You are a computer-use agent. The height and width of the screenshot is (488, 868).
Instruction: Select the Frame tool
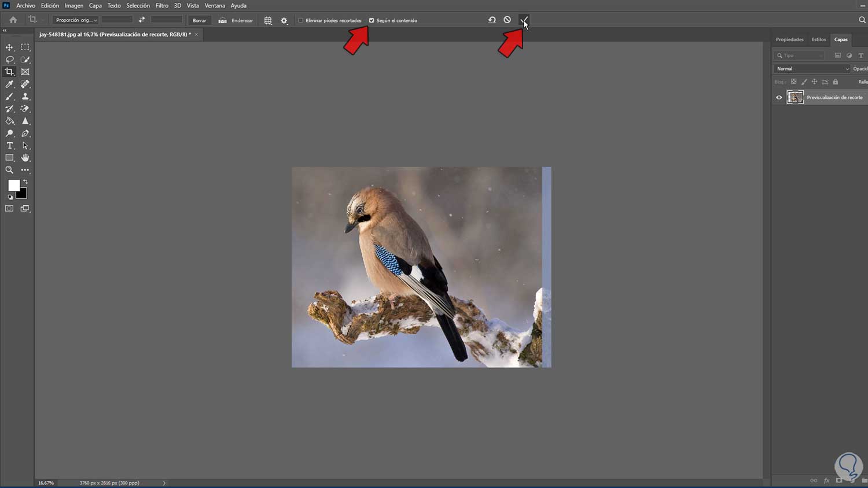[25, 72]
